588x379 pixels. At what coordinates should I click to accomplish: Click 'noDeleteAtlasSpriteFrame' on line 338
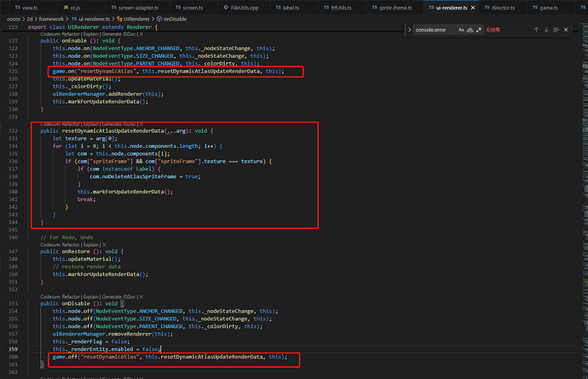click(139, 176)
